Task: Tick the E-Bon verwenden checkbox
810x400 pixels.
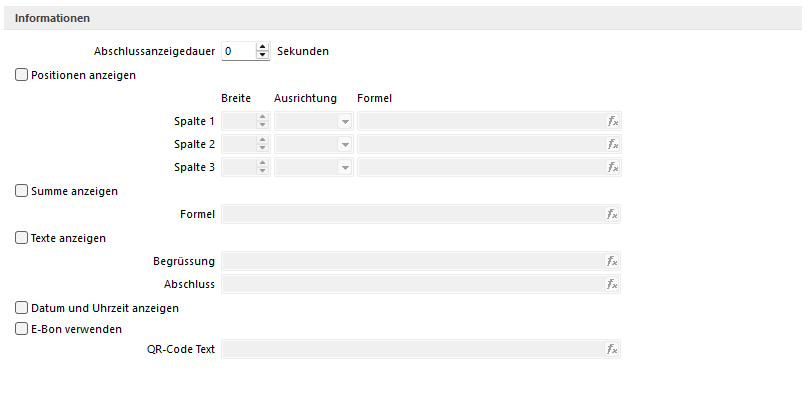Action: [x=22, y=328]
